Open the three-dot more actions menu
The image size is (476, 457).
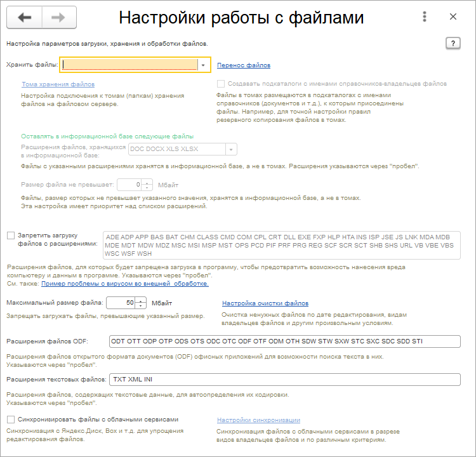coord(425,17)
